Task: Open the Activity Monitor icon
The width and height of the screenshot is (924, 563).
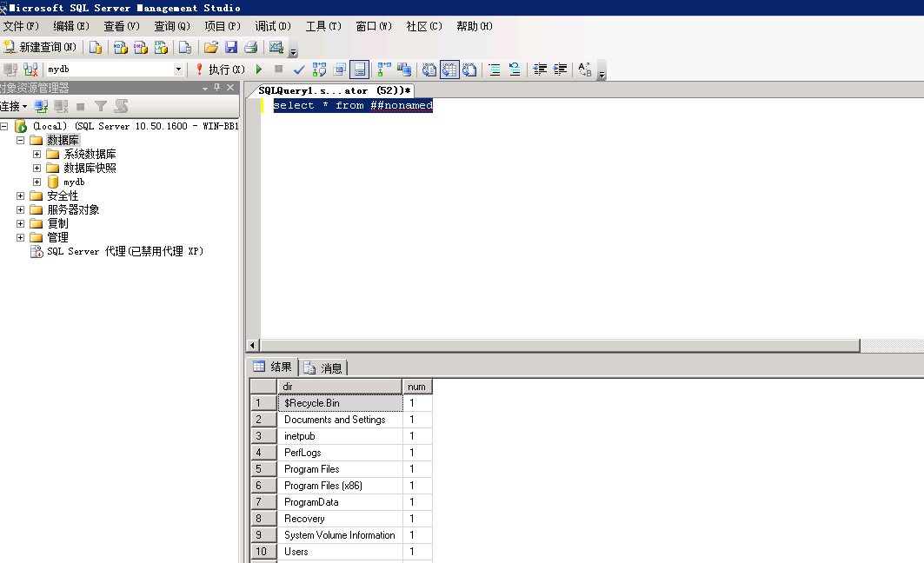Action: 276,48
